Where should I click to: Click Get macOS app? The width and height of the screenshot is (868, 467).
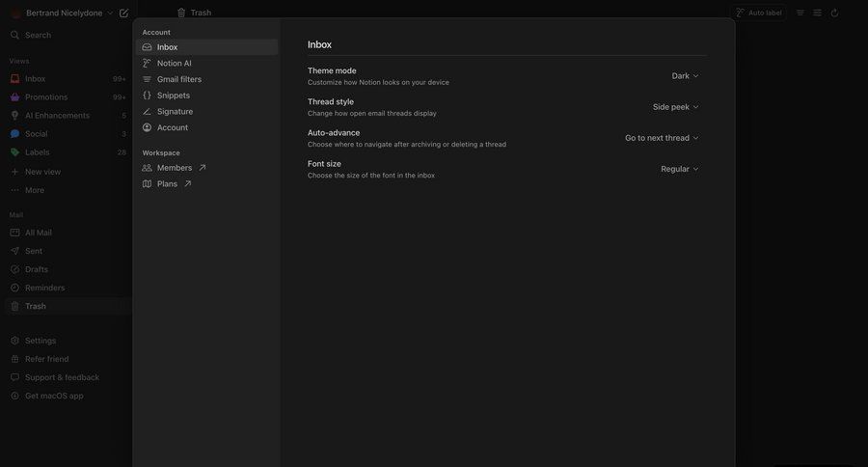click(x=53, y=396)
